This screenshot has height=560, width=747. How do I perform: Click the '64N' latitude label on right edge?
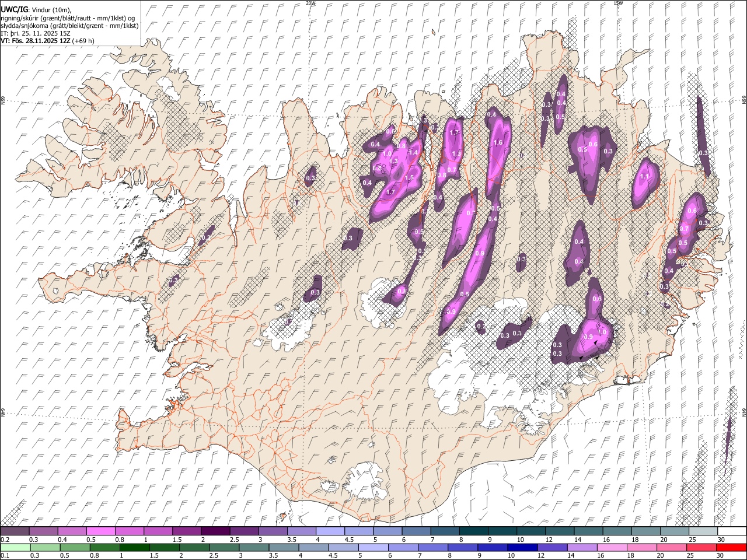pos(744,412)
